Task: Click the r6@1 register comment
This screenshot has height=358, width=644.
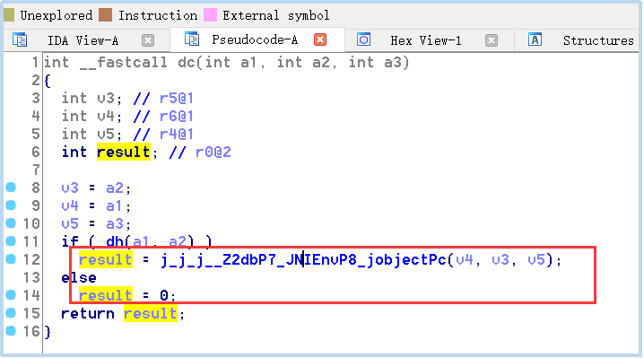Action: point(176,117)
